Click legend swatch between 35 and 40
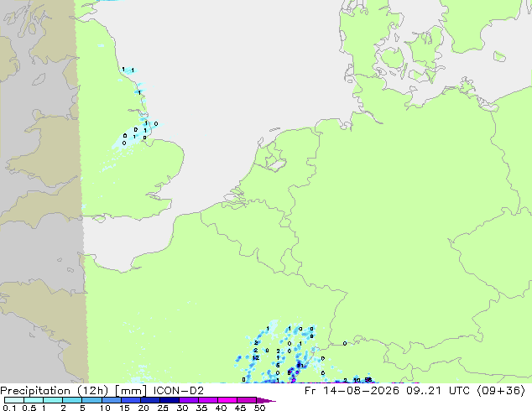 [207, 400]
